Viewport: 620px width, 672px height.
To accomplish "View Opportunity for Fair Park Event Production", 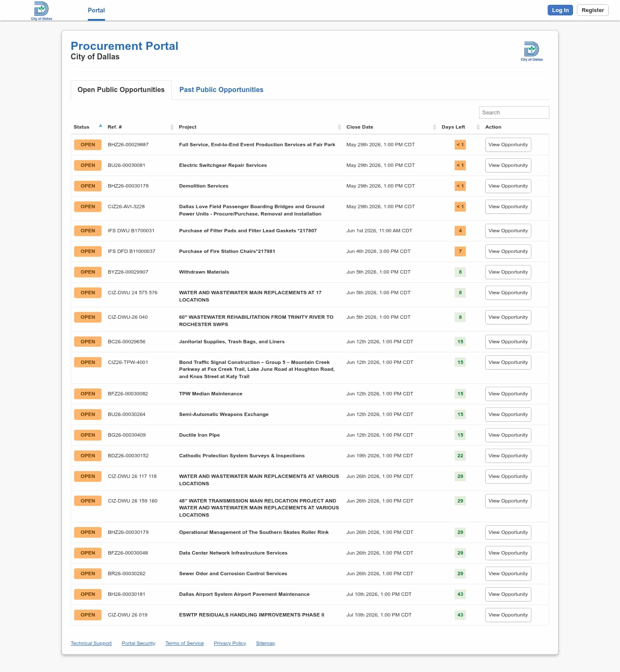I will (508, 145).
